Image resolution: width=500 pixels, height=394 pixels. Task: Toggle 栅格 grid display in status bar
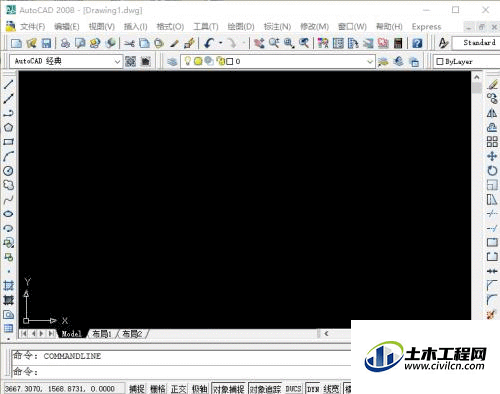click(x=158, y=389)
